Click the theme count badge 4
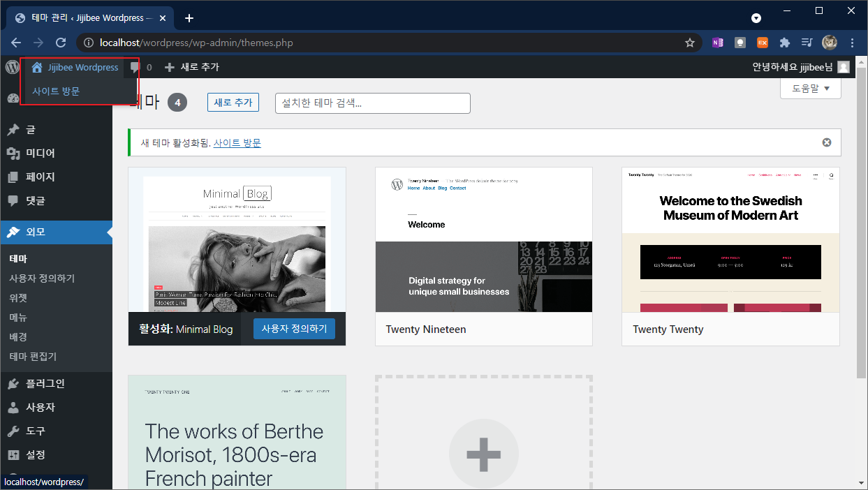The image size is (868, 490). click(x=177, y=103)
